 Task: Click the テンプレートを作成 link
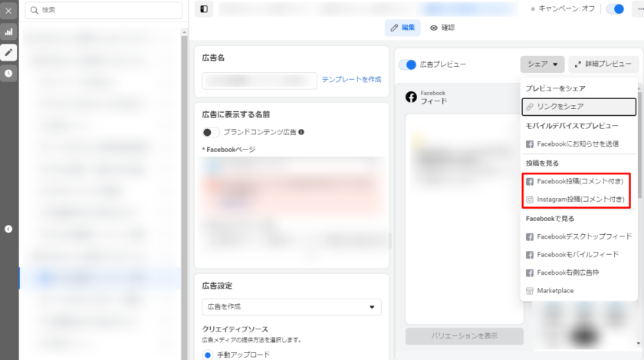pyautogui.click(x=351, y=80)
